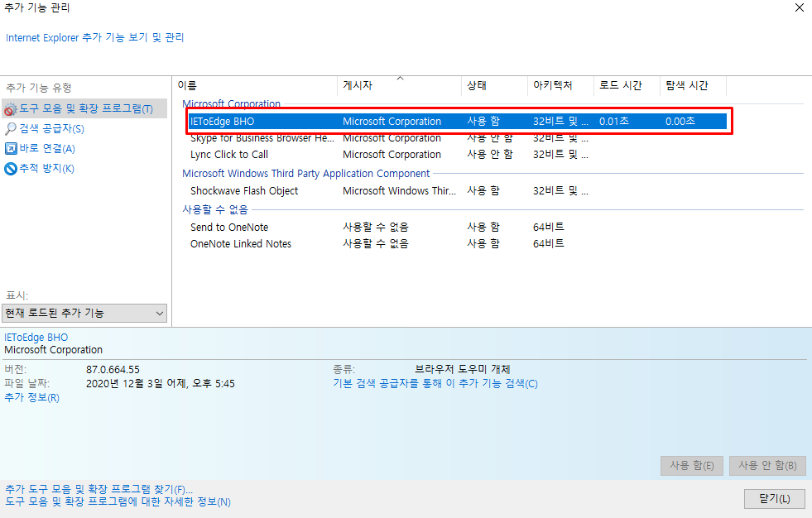The width and height of the screenshot is (812, 518).
Task: Sort by 게시자 column header
Action: (399, 85)
